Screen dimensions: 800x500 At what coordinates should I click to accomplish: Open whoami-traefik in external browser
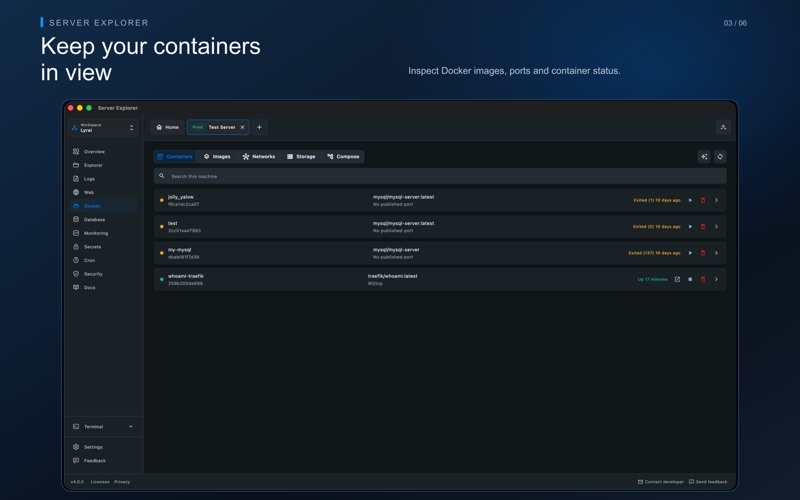[678, 280]
